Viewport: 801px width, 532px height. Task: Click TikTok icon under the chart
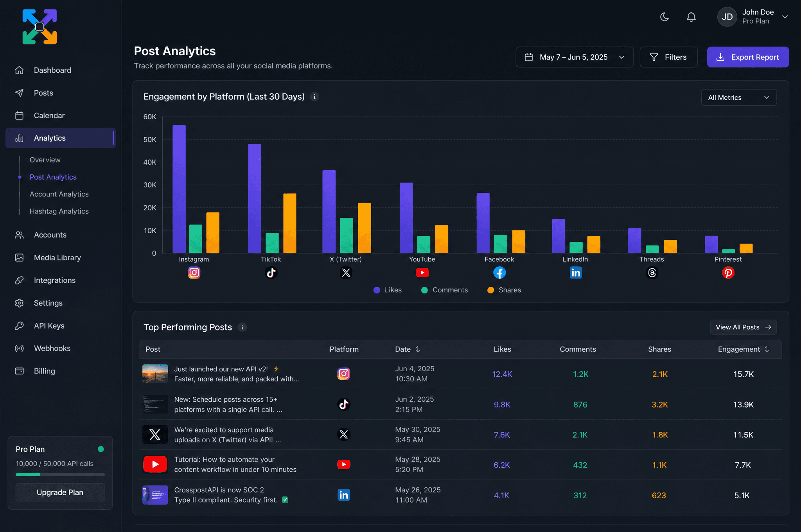(x=271, y=273)
